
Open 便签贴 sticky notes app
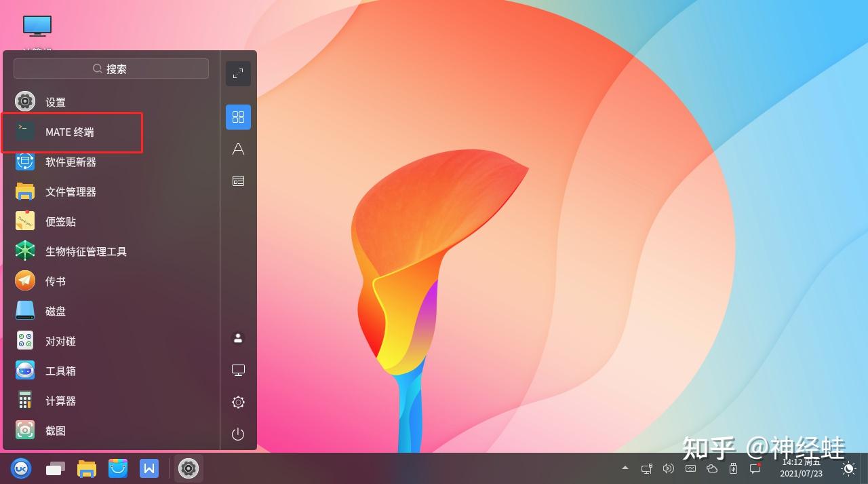[111, 221]
